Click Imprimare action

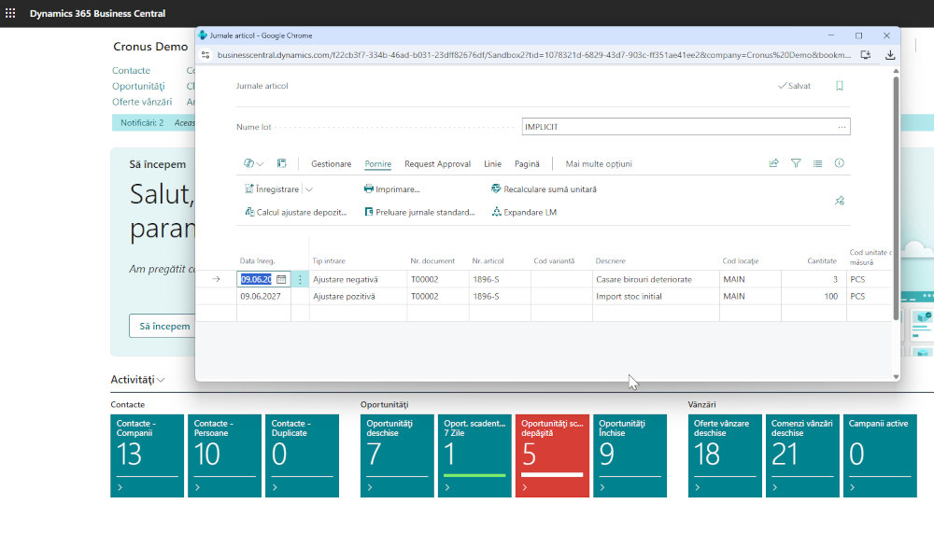pyautogui.click(x=391, y=189)
